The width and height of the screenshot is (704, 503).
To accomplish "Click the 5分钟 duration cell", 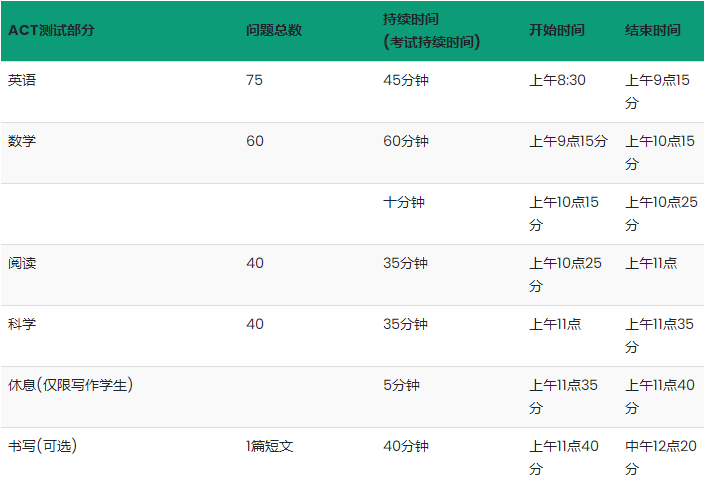I will pos(401,385).
